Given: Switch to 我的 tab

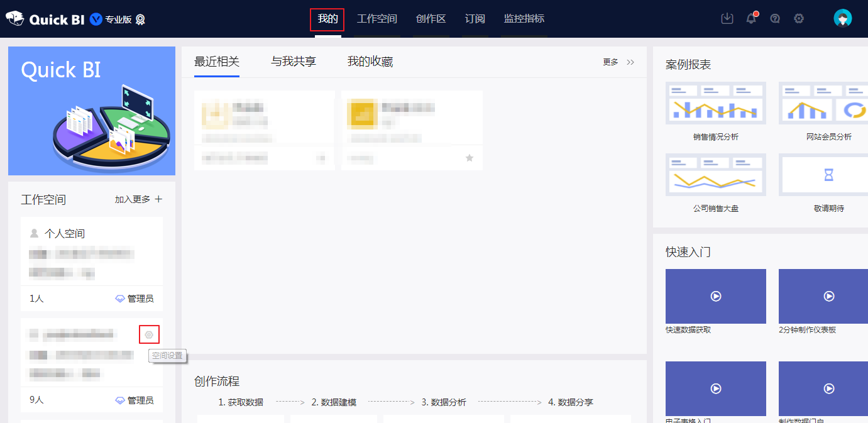Looking at the screenshot, I should tap(327, 19).
